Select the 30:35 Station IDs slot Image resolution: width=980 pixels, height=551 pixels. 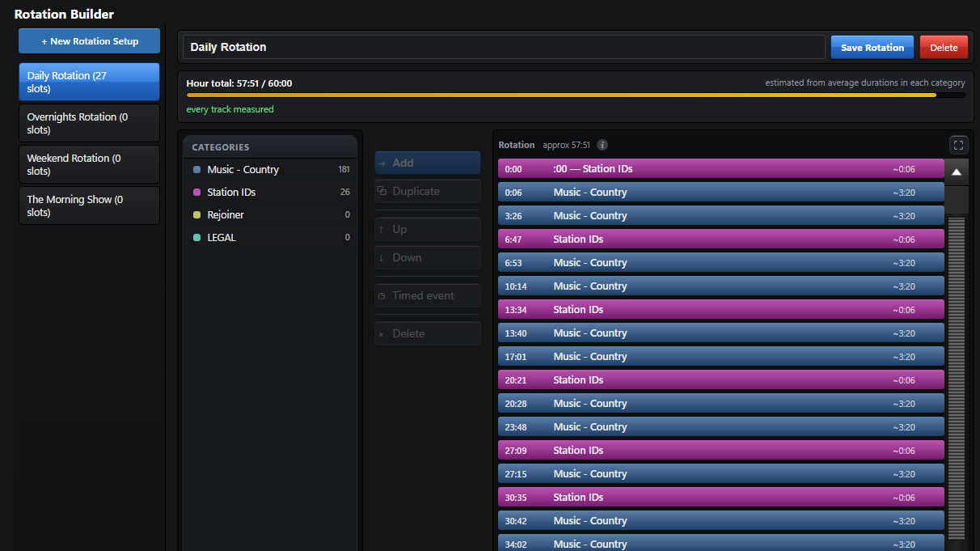point(721,498)
